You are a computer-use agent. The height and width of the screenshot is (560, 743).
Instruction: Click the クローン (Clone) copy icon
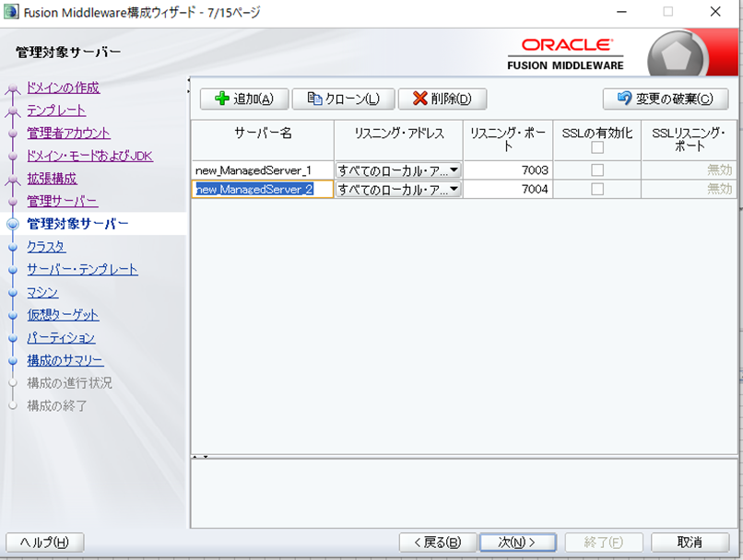click(x=314, y=99)
